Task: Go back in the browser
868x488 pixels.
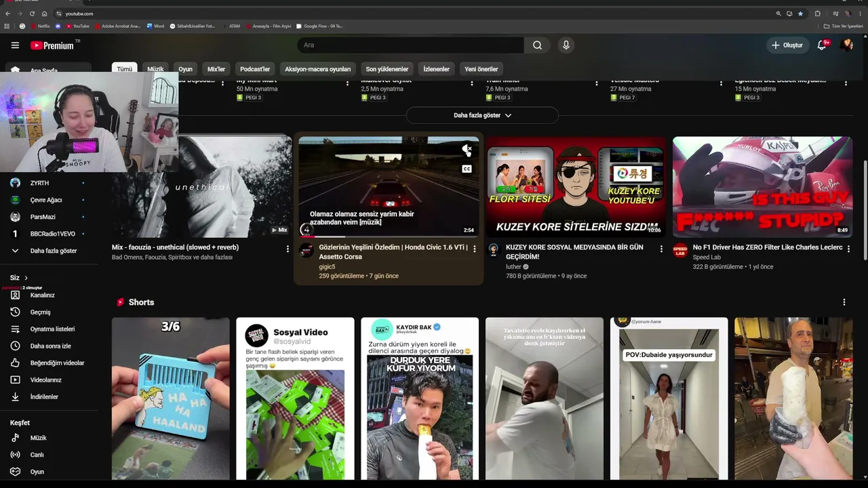Action: (7, 14)
